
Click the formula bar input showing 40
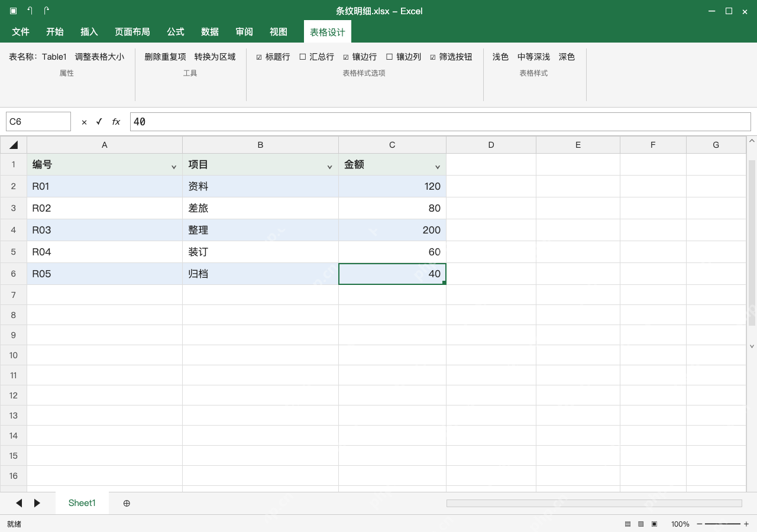click(441, 122)
